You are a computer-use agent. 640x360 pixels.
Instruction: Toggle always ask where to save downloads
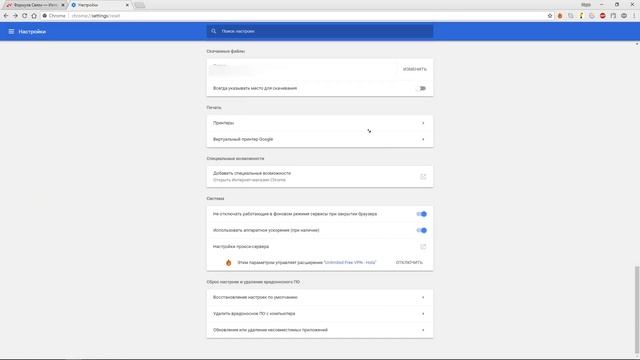422,88
